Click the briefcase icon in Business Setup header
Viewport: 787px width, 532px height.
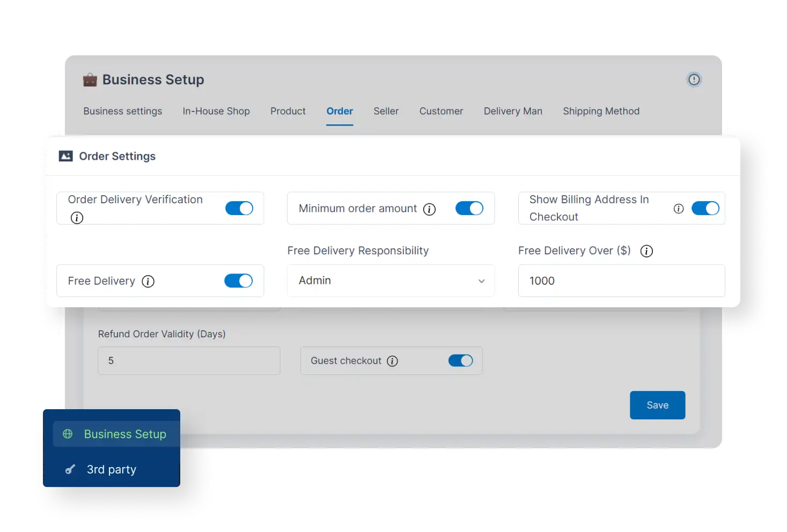coord(90,79)
